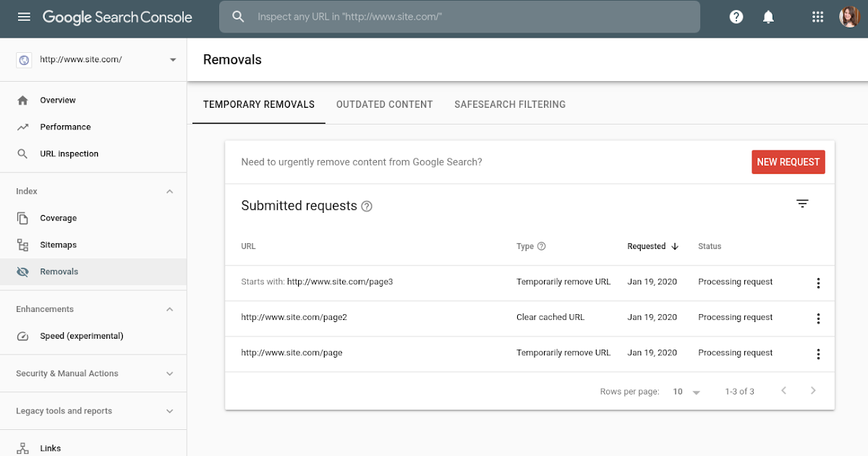Screen dimensions: 868x456
Task: Click the filter icon for submitted requests
Action: click(802, 204)
